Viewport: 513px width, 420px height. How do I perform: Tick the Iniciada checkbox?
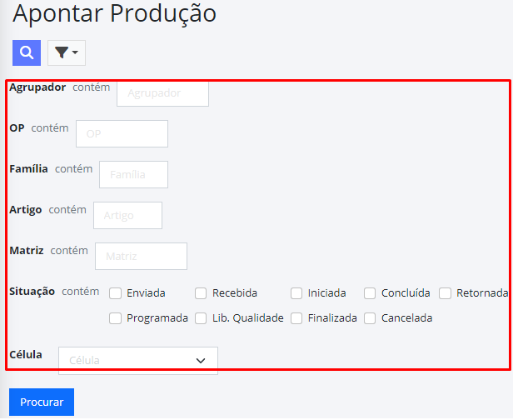click(x=296, y=293)
